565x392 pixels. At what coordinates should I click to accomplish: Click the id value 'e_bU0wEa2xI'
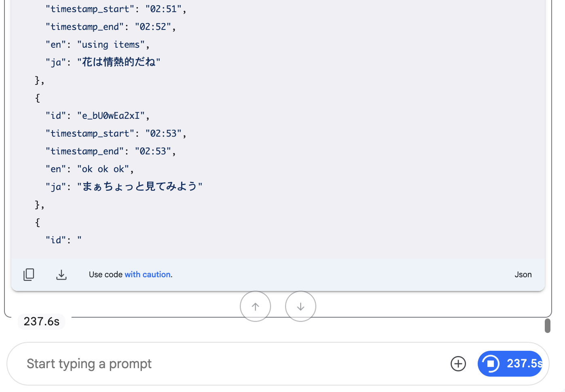pos(111,116)
